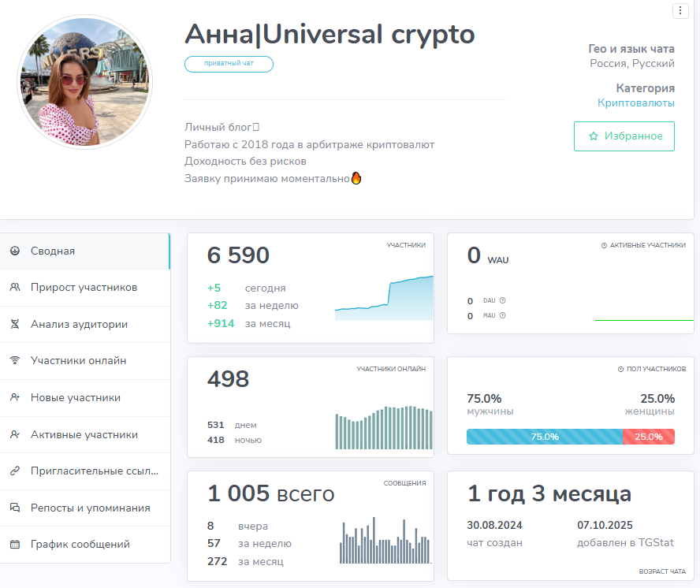Go to Анализ аудитории section
Image resolution: width=700 pixels, height=588 pixels.
(85, 324)
